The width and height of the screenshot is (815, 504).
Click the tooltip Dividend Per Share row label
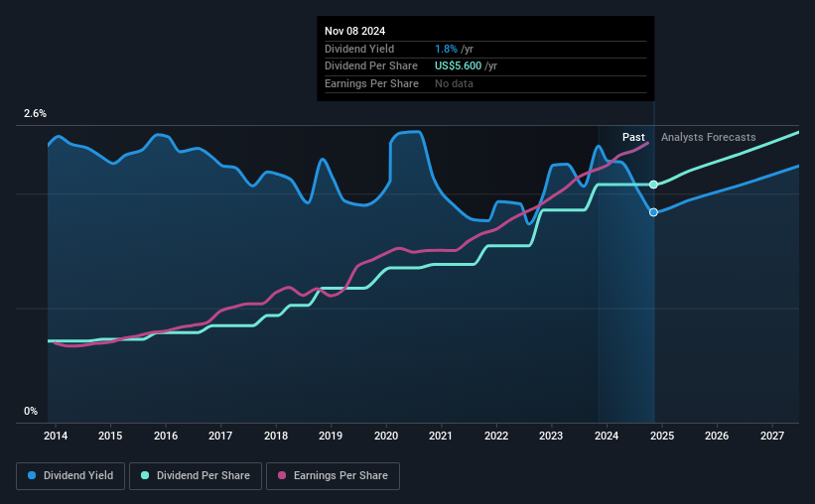point(371,66)
